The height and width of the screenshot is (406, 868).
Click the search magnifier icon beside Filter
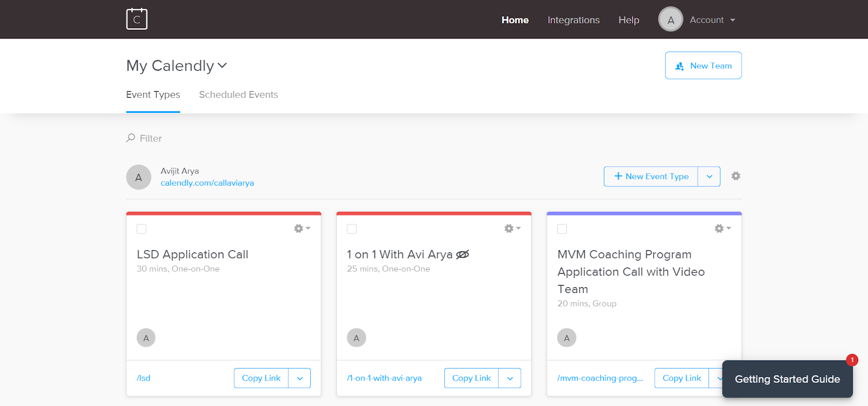pyautogui.click(x=131, y=138)
